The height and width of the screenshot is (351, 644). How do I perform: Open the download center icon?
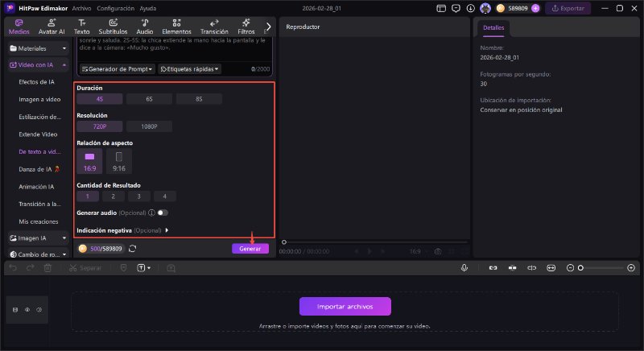[470, 8]
